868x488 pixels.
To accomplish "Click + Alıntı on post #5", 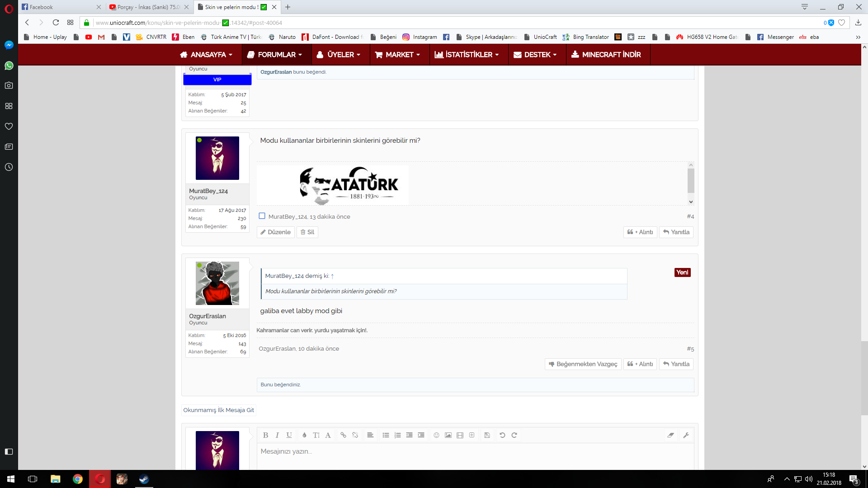I will tap(640, 364).
